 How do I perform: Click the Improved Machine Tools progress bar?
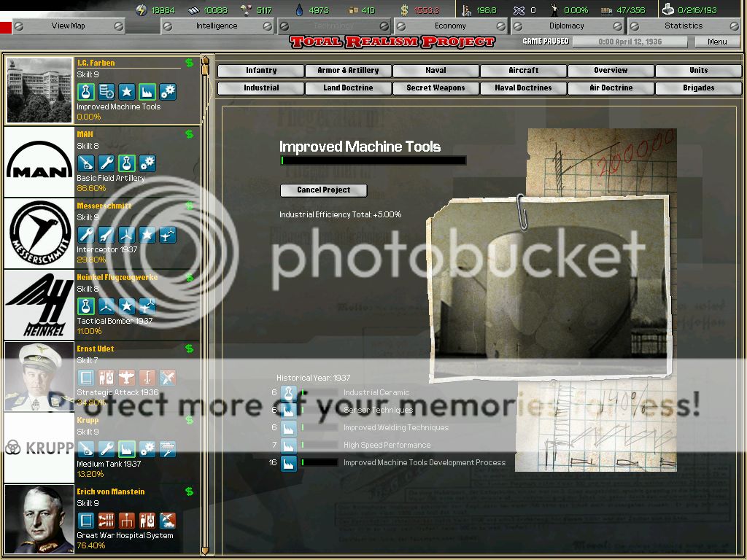tap(373, 160)
